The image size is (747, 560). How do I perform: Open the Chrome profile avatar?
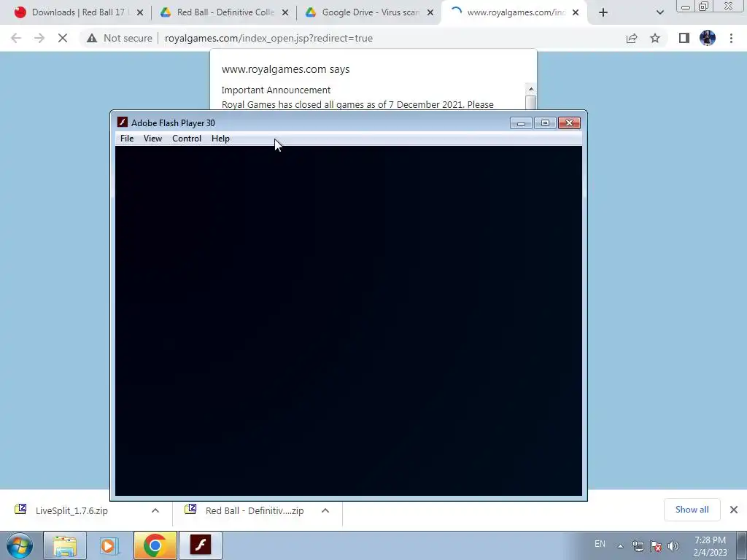[708, 38]
